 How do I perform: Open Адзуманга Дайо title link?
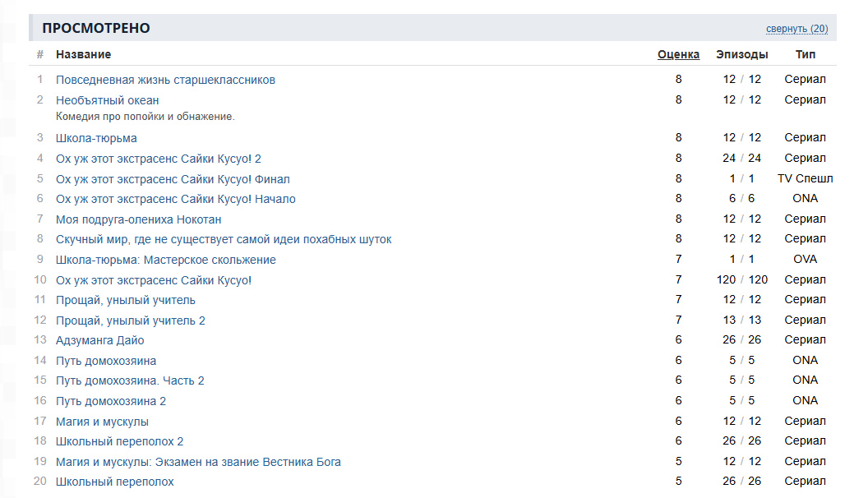tap(99, 340)
